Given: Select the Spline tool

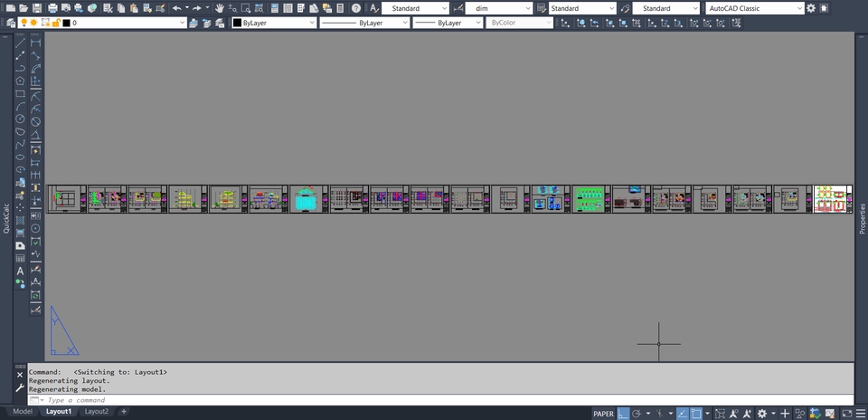Looking at the screenshot, I should (20, 144).
